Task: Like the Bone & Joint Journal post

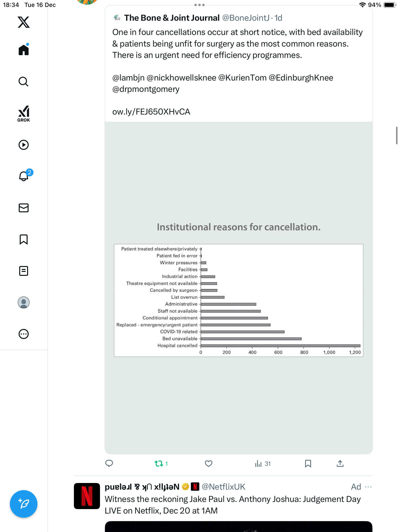Action: coord(208,464)
